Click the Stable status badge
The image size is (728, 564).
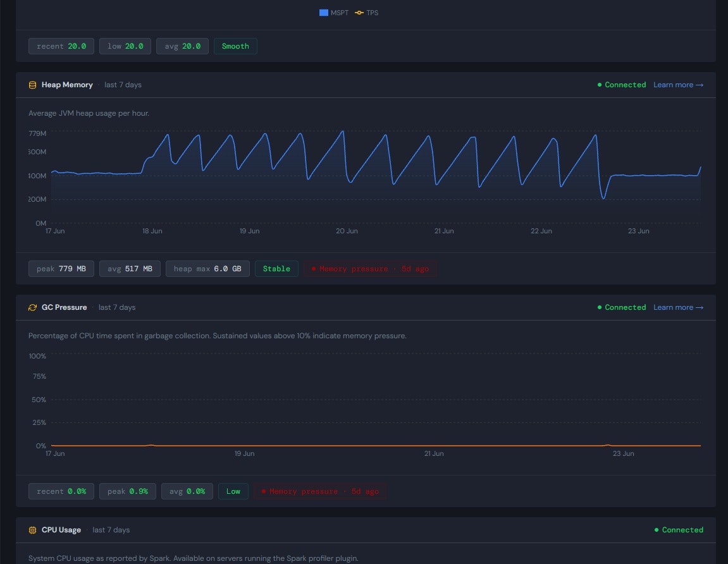tap(276, 269)
